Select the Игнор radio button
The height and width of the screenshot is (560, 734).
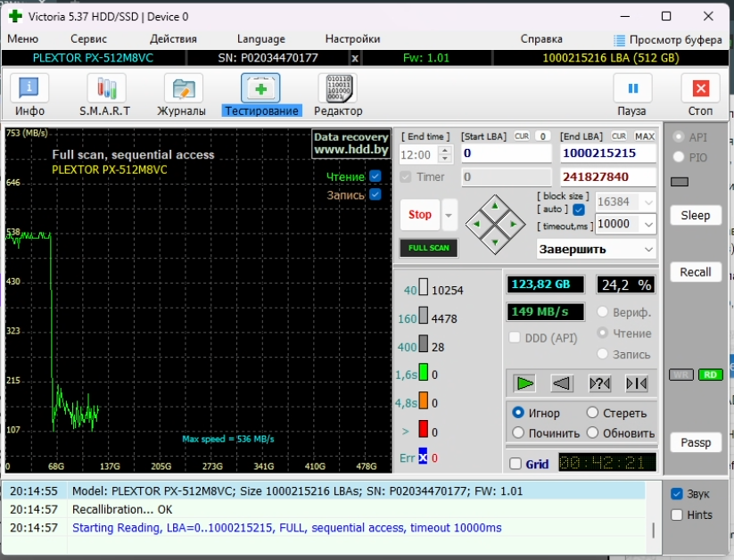tap(518, 413)
